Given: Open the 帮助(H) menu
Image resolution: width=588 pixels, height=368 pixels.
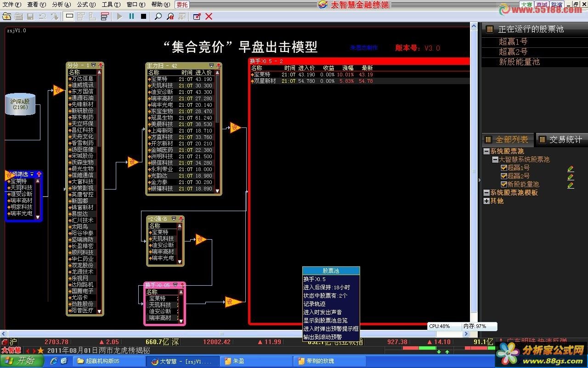Looking at the screenshot, I should pos(161,5).
